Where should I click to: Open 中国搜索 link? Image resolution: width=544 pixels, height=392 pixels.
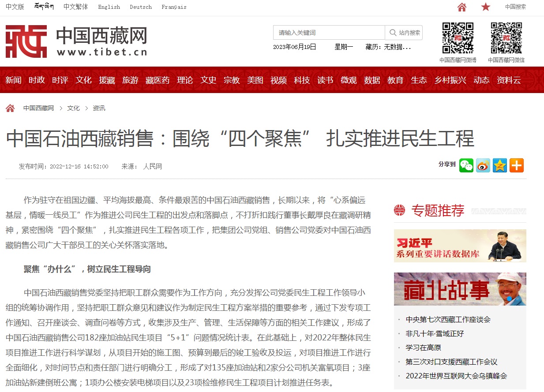pos(516,7)
